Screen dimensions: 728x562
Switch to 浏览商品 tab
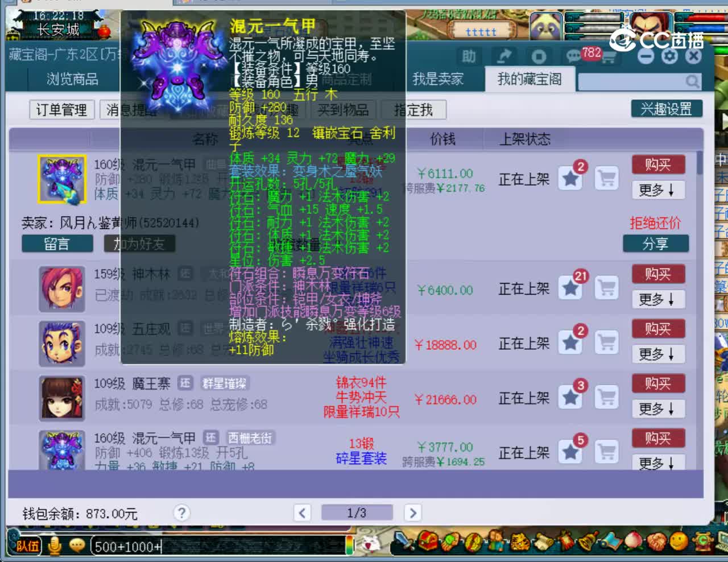[x=72, y=79]
